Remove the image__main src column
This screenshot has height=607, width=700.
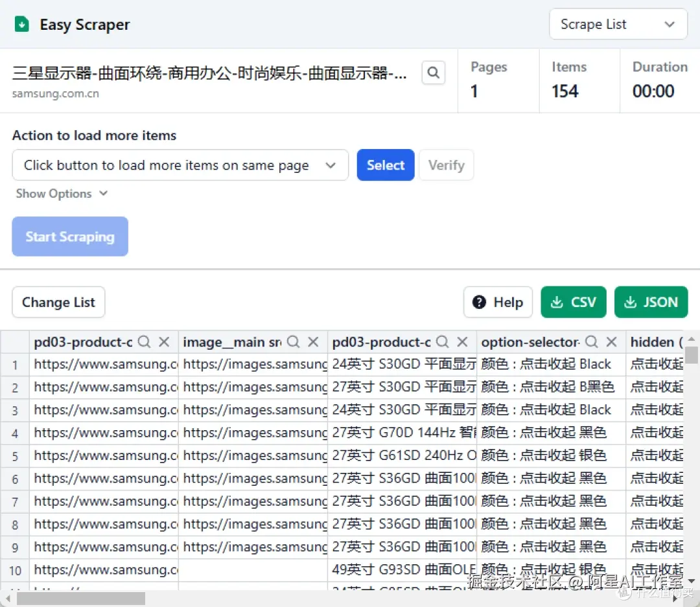[x=314, y=342]
